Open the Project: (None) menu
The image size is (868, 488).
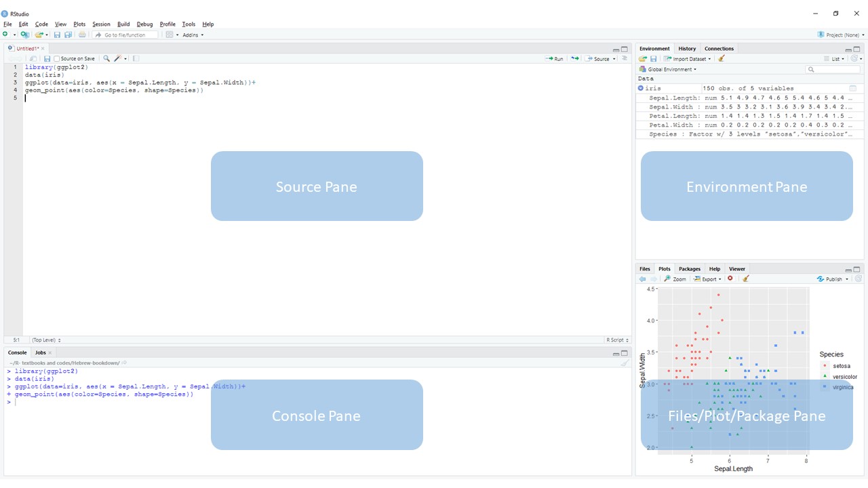tap(845, 35)
